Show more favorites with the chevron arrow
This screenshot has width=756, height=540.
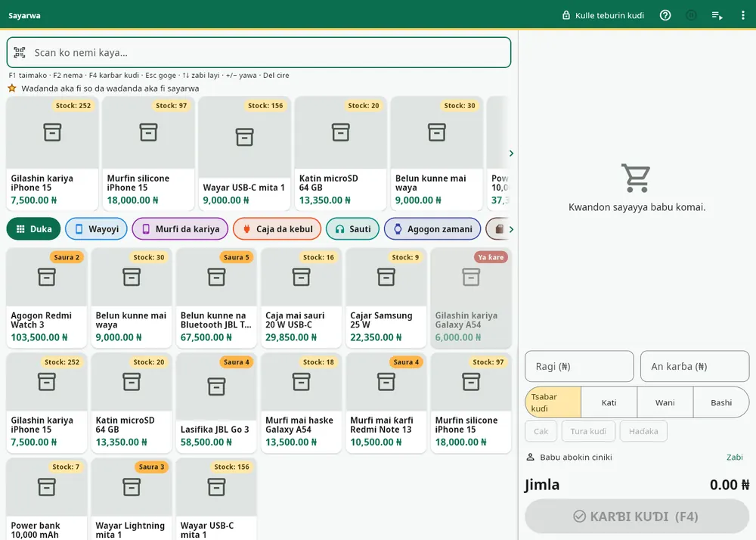[x=511, y=154]
